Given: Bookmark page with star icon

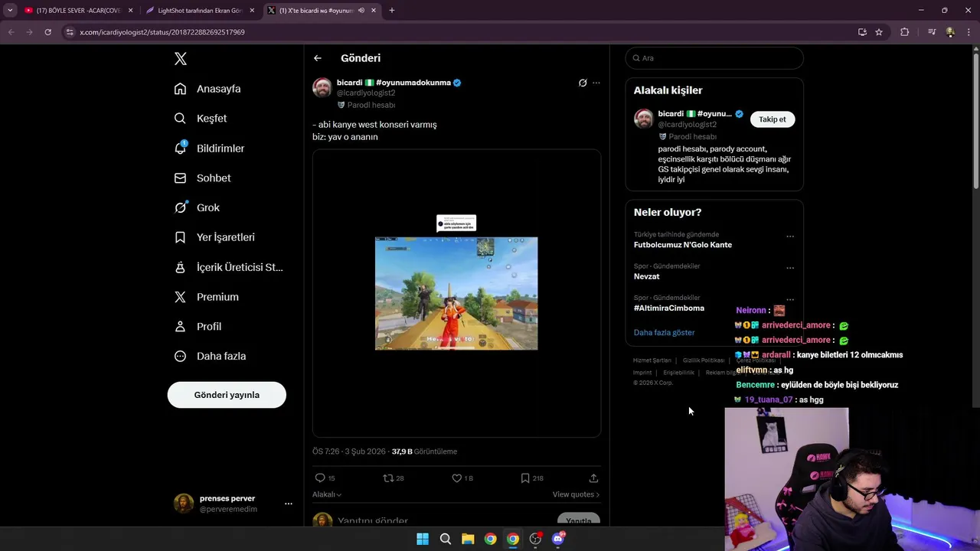Looking at the screenshot, I should coord(879,32).
